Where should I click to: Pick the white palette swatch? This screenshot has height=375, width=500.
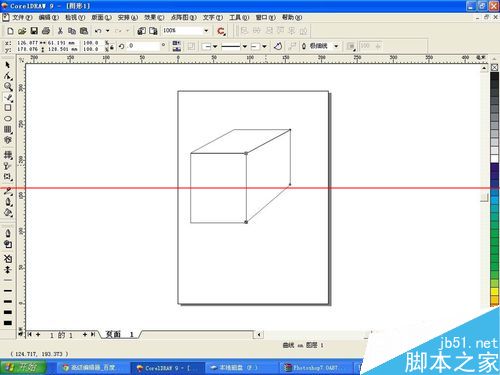coord(494,159)
